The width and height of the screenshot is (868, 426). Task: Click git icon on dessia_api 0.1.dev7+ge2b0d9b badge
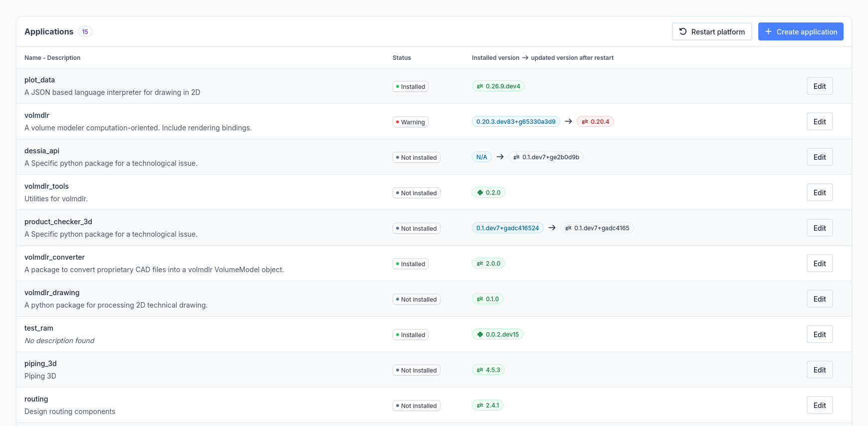pos(516,157)
